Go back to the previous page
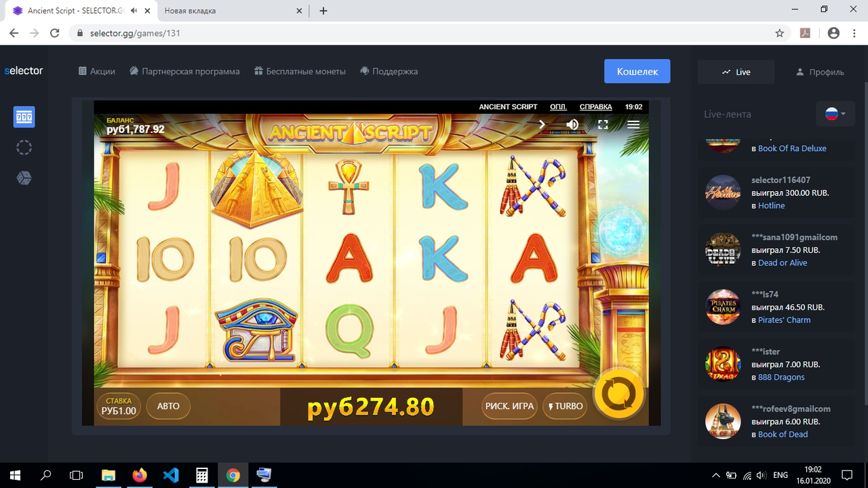 [x=14, y=33]
